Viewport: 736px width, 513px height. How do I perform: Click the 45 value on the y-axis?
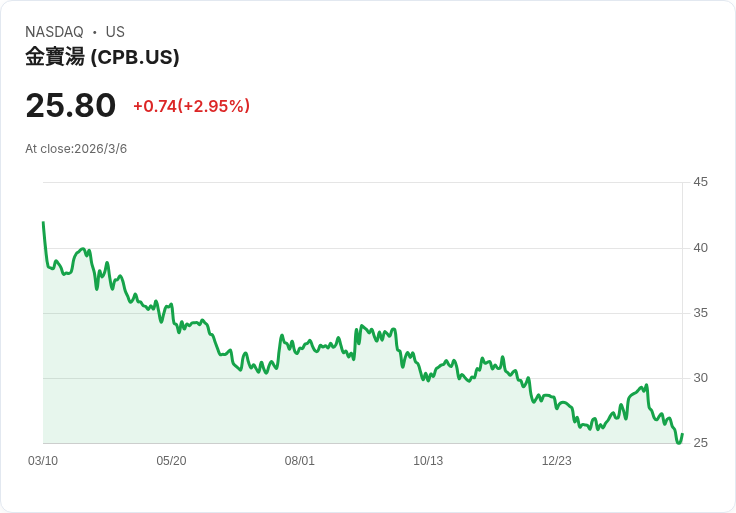[700, 182]
